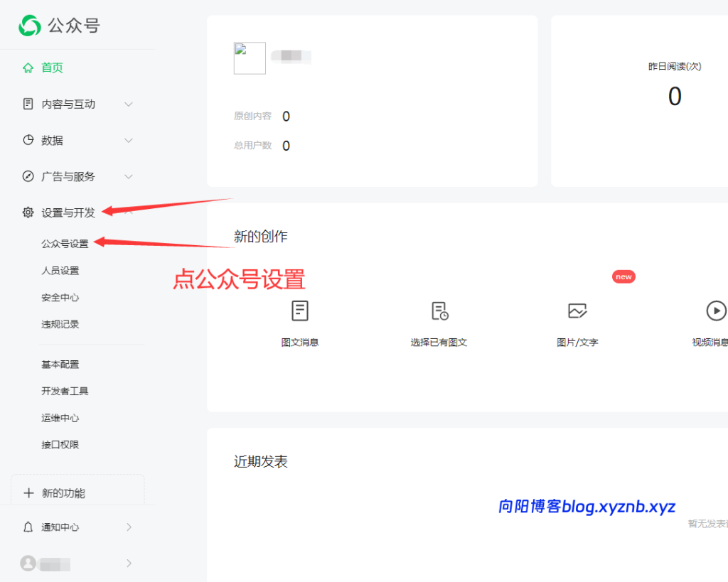Open the 视频消息 creation icon
The image size is (728, 582).
[716, 311]
